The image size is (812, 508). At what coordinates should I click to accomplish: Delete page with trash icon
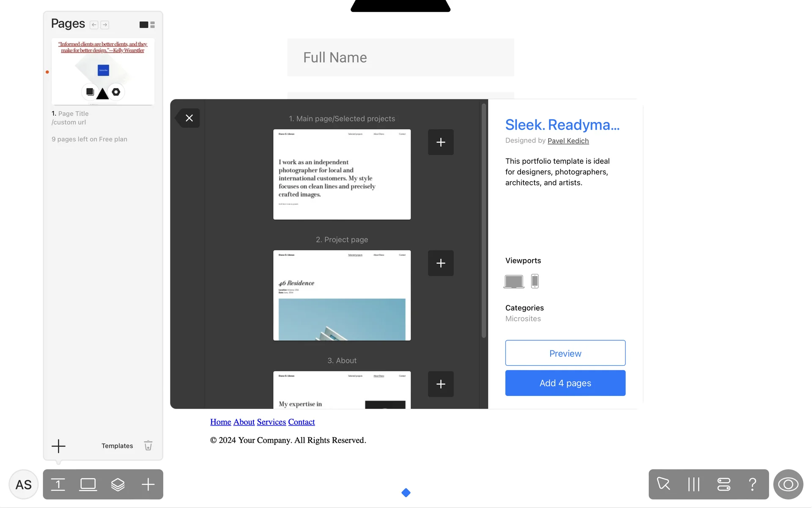pyautogui.click(x=148, y=446)
